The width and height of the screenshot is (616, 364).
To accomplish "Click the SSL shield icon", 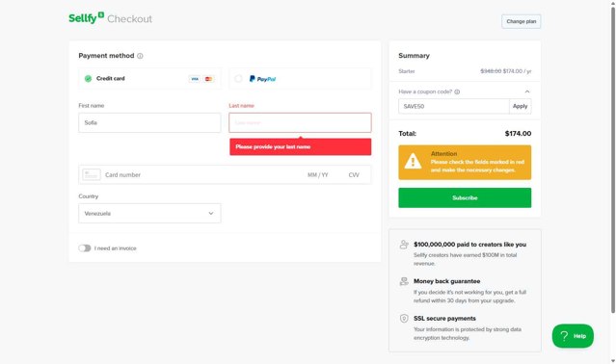I will (404, 318).
